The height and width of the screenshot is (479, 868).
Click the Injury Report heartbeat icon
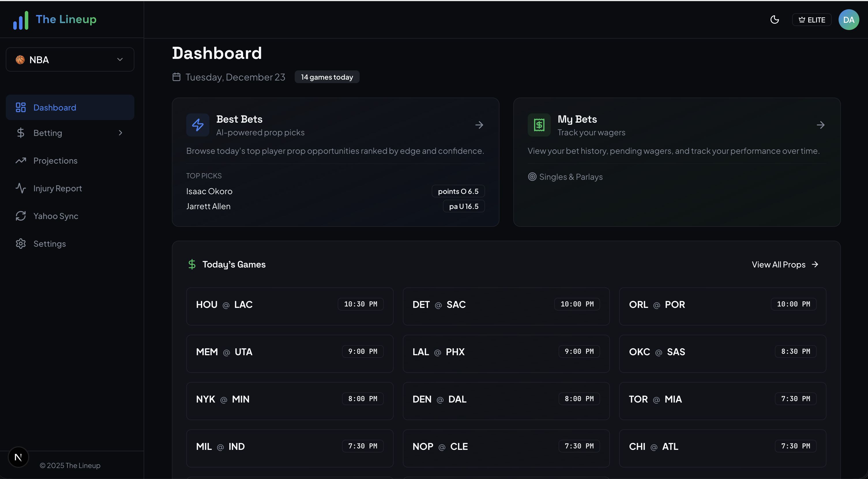(x=20, y=188)
